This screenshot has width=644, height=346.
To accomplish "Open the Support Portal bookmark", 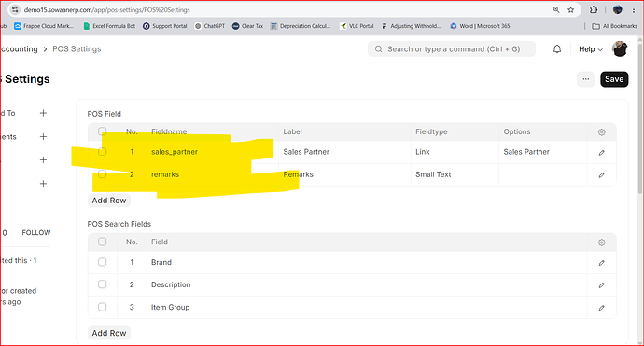I will (x=164, y=26).
